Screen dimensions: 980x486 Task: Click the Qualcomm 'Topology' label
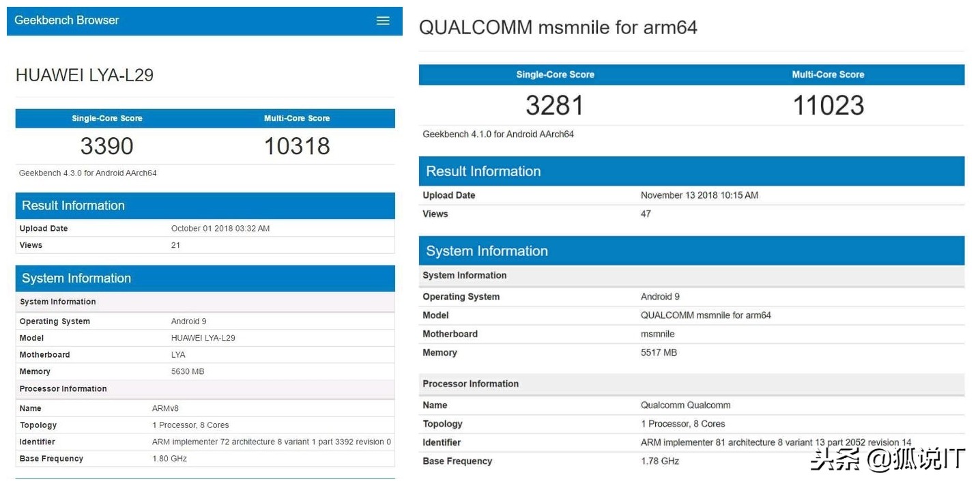coord(443,424)
